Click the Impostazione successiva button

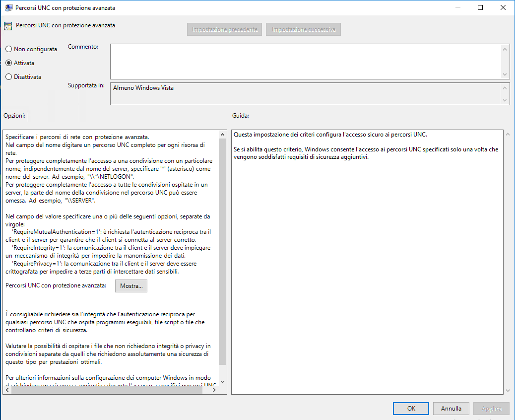click(x=303, y=29)
